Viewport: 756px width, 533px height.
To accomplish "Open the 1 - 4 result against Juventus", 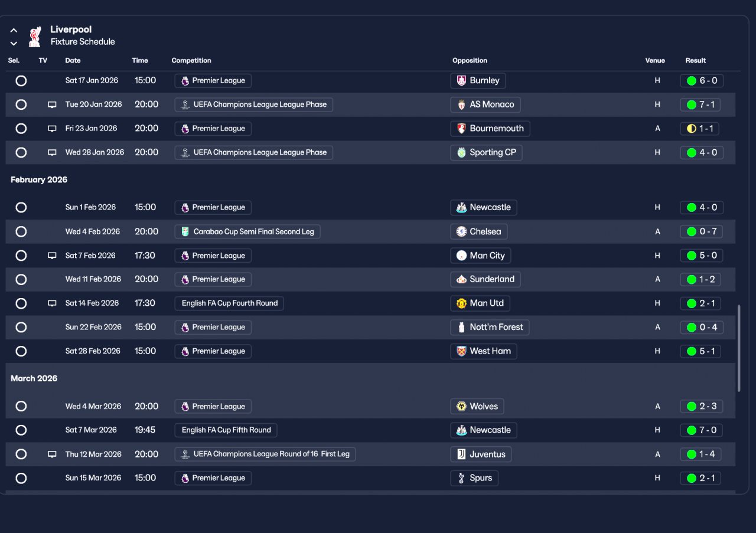I will (702, 454).
